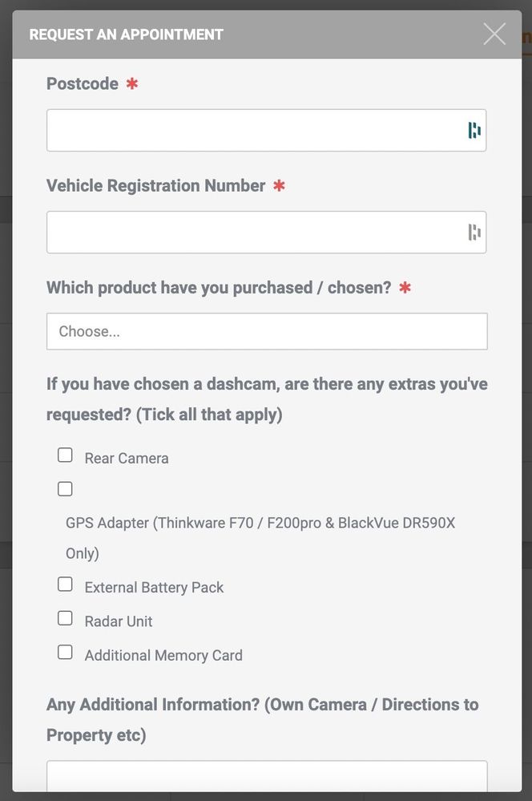532x801 pixels.
Task: Click the 'Radar Unit' label text
Action: (119, 621)
